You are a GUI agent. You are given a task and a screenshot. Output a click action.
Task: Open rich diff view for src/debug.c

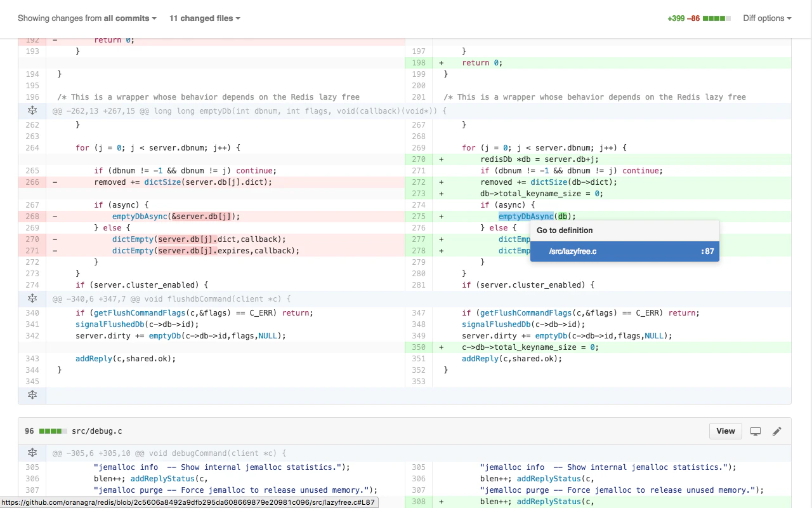click(x=755, y=431)
